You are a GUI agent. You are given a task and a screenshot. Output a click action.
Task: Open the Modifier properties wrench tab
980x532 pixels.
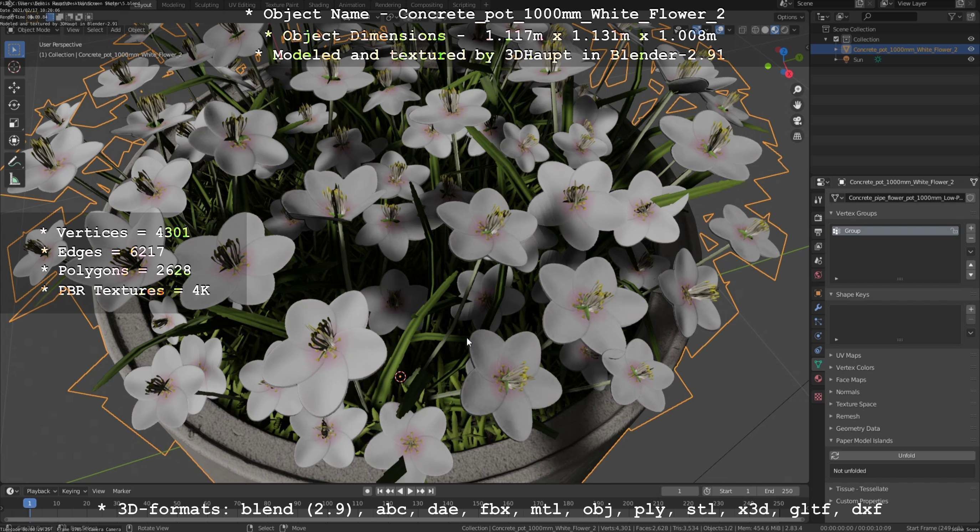pos(818,308)
